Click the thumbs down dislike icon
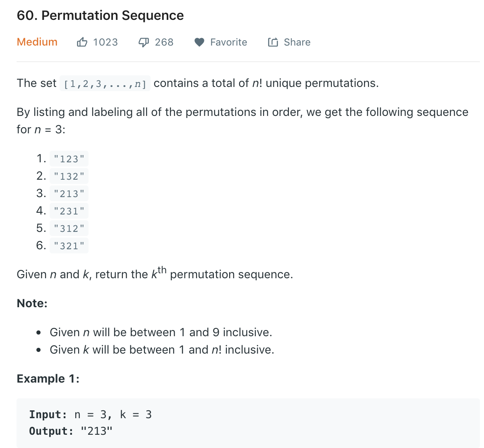Image resolution: width=484 pixels, height=448 pixels. (143, 42)
